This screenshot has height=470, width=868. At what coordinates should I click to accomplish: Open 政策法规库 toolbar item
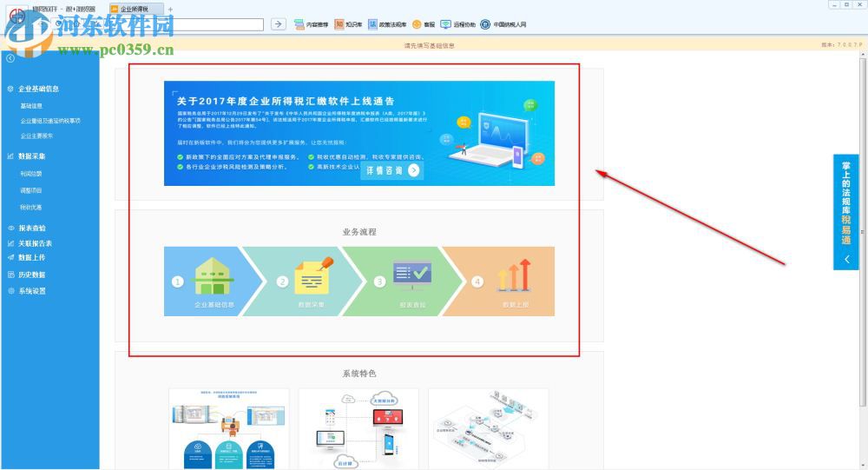coord(387,24)
